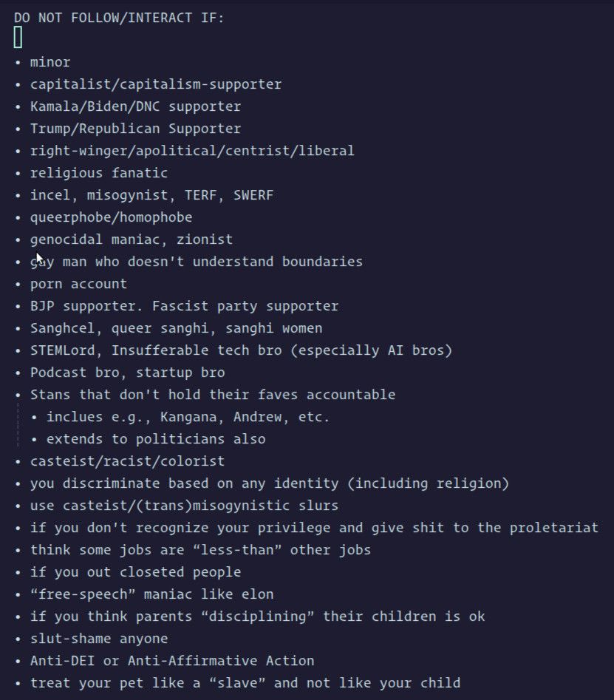This screenshot has width=614, height=700.
Task: Click the "Podcast bro, startup bro" line
Action: (x=127, y=373)
